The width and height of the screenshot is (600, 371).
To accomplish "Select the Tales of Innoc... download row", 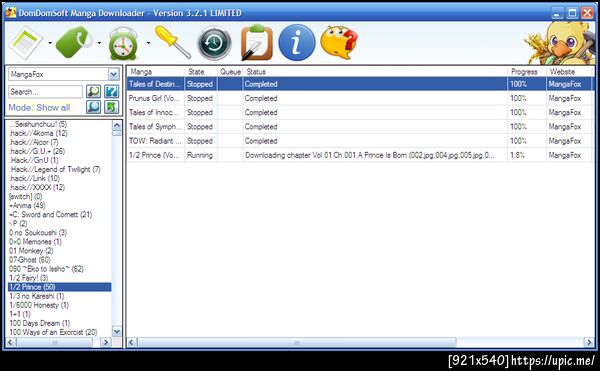I will coord(360,112).
